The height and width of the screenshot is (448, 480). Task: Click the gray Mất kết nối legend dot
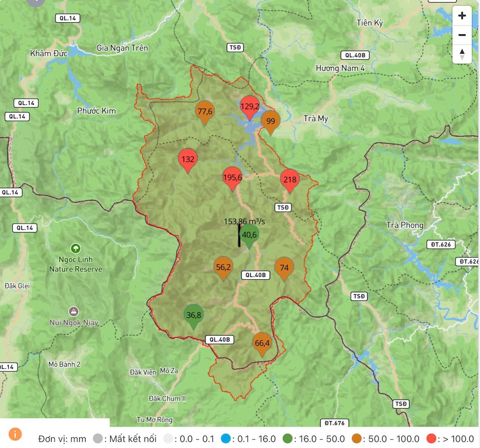[x=97, y=438]
